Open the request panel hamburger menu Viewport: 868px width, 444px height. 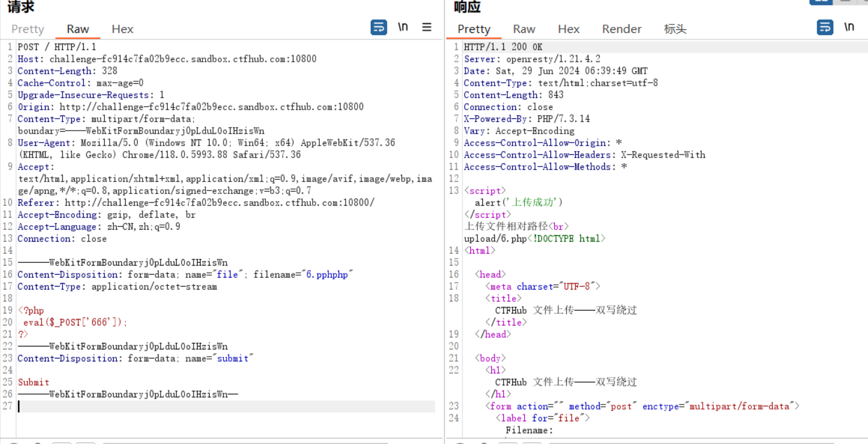pos(427,27)
